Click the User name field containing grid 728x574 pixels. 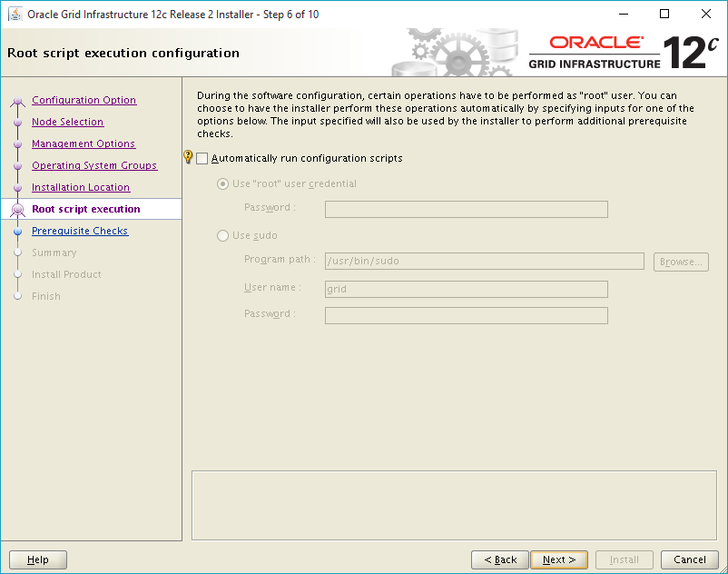tap(467, 290)
